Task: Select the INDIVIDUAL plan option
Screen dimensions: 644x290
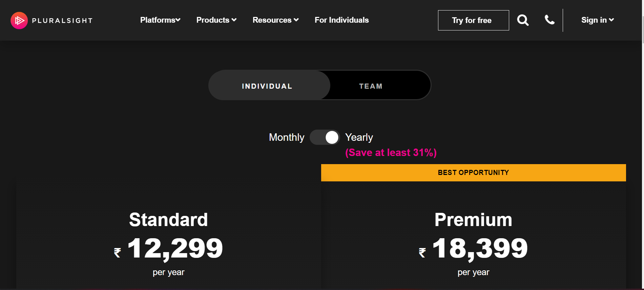Action: coord(267,86)
